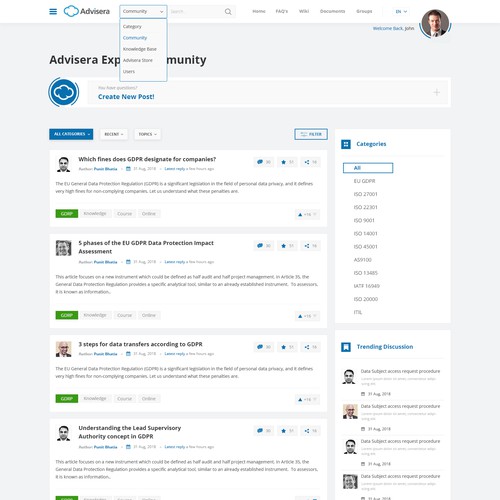Share the 'Lead Supervisory Authority' post
Screen dimensions: 500x500
(307, 431)
